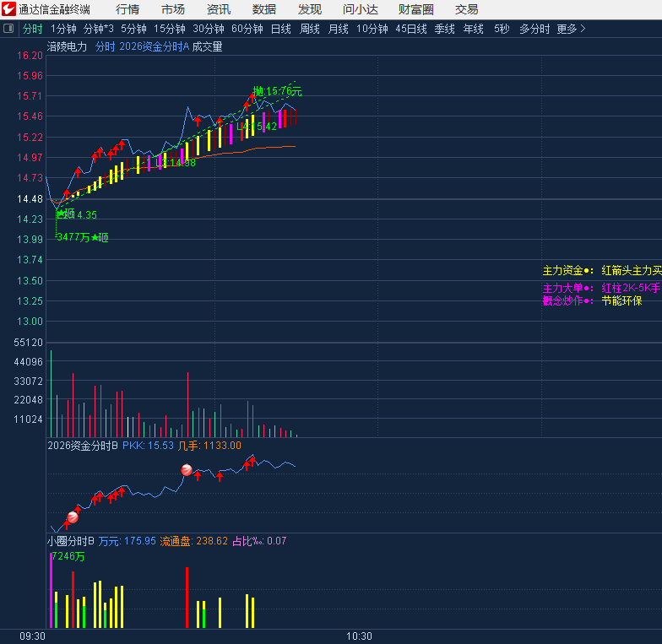This screenshot has width=662, height=644.
Task: Click the tall magenta bar labeled 7246万
Action: click(x=51, y=591)
